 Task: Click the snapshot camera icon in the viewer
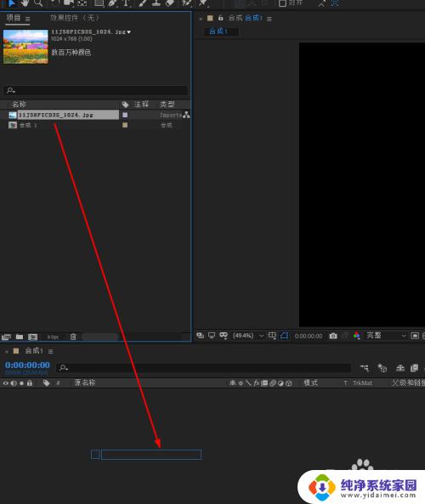(x=333, y=336)
